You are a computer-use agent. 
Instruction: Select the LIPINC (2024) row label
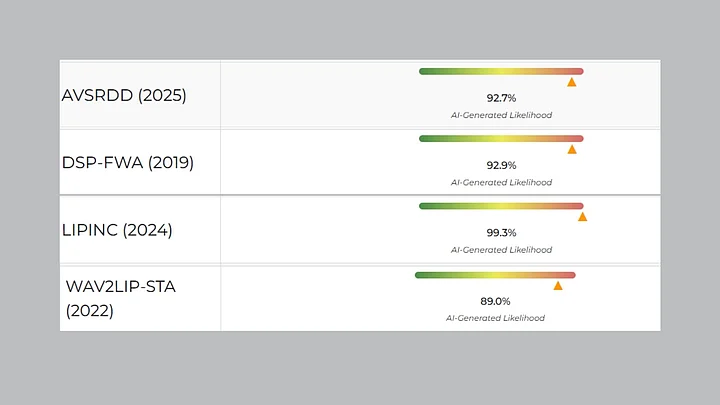(x=117, y=230)
